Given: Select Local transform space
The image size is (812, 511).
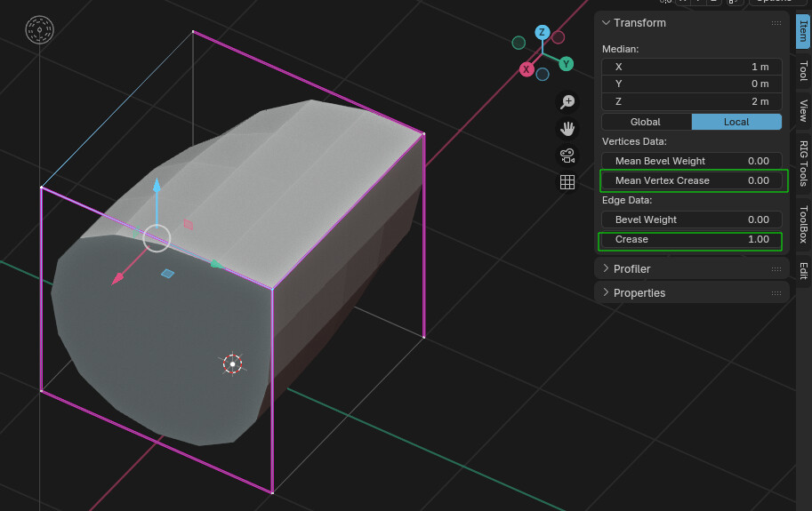Looking at the screenshot, I should (x=736, y=122).
